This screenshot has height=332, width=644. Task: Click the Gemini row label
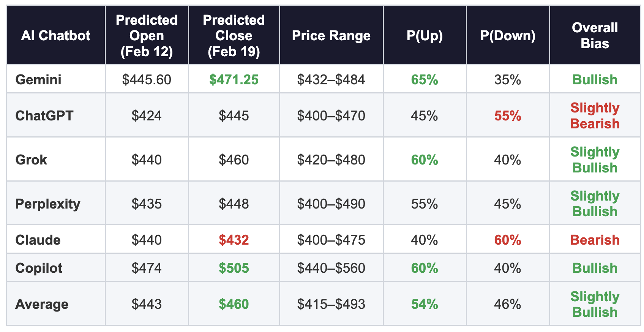coord(38,80)
